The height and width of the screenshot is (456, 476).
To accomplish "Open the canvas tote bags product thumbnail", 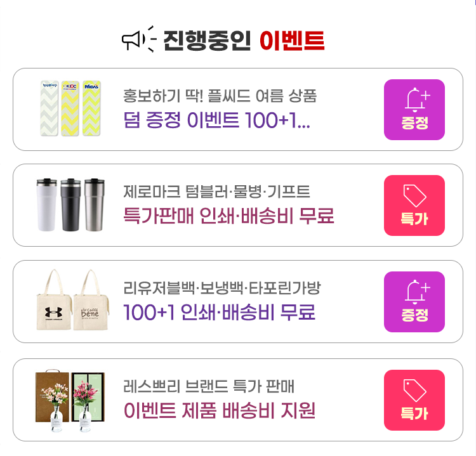I will pos(72,300).
